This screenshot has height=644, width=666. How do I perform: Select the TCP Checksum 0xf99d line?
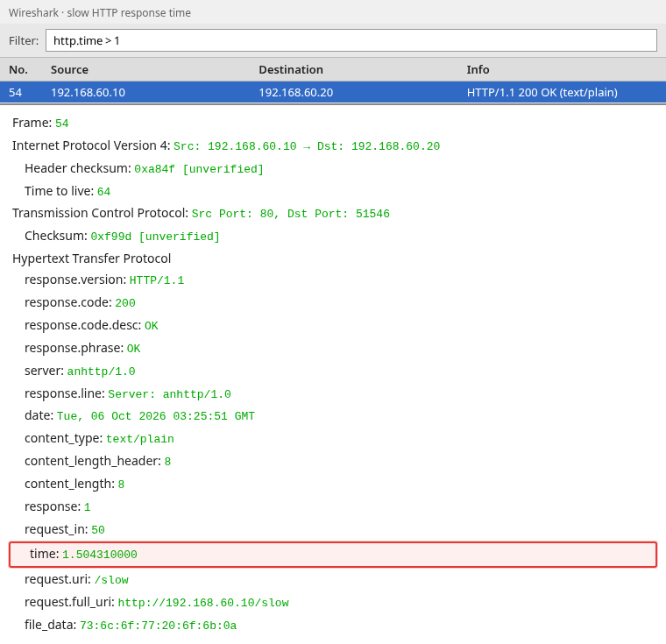(x=123, y=236)
